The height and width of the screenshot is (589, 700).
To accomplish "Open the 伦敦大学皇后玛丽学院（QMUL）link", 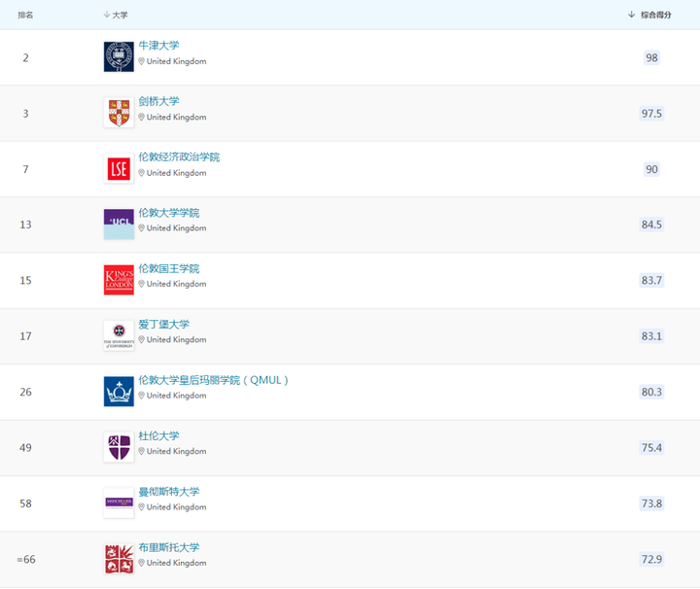I will (213, 380).
